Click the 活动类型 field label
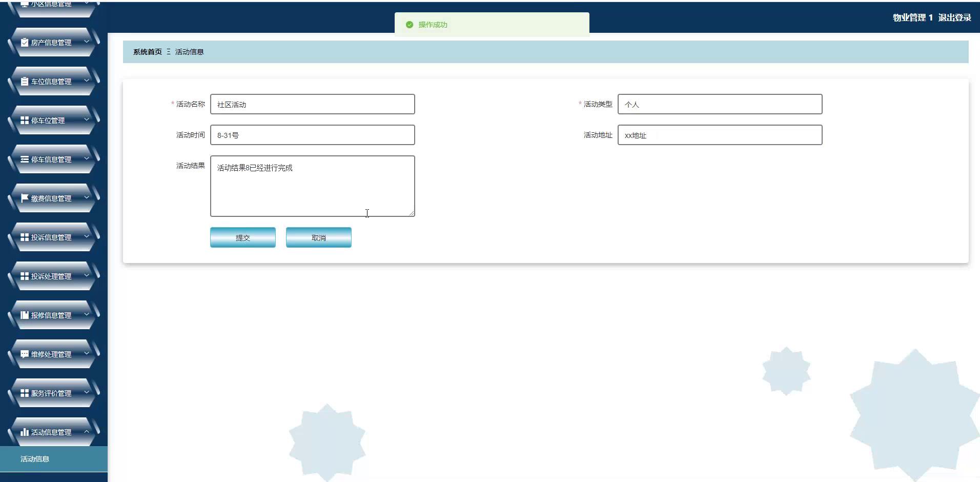The width and height of the screenshot is (980, 482). [598, 104]
